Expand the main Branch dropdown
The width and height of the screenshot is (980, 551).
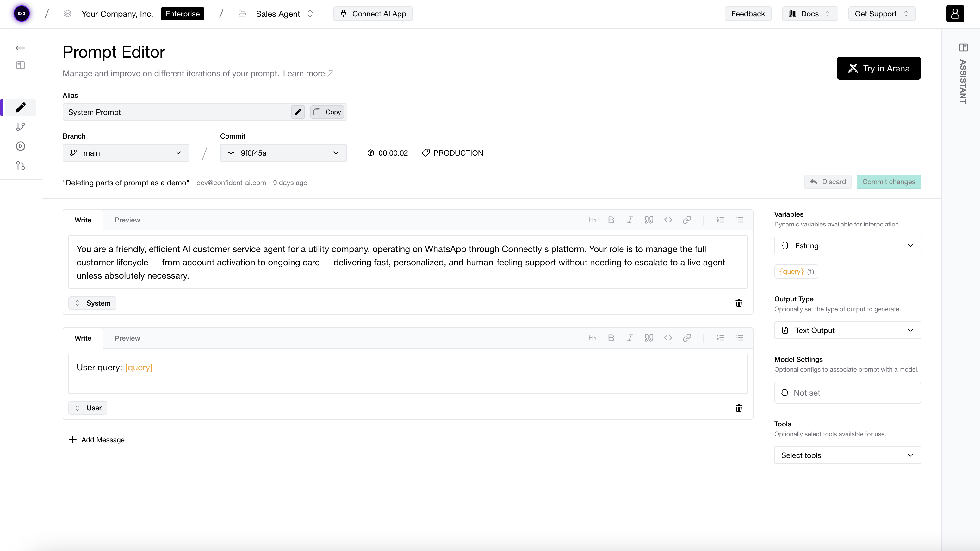126,152
